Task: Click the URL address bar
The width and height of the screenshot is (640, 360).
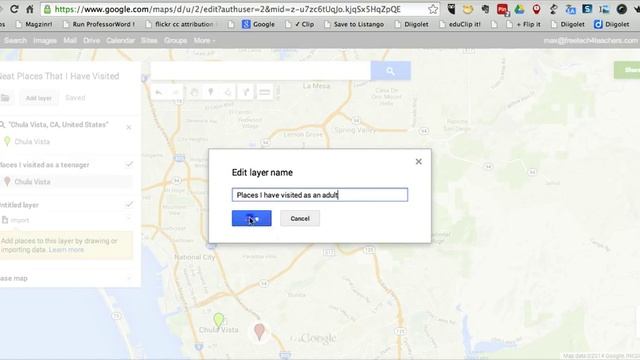Action: pos(241,9)
